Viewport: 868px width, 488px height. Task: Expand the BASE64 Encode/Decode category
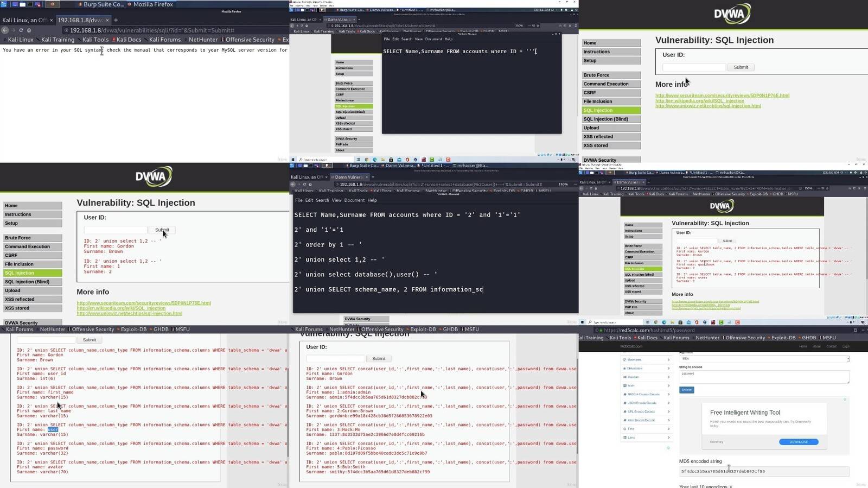click(646, 394)
